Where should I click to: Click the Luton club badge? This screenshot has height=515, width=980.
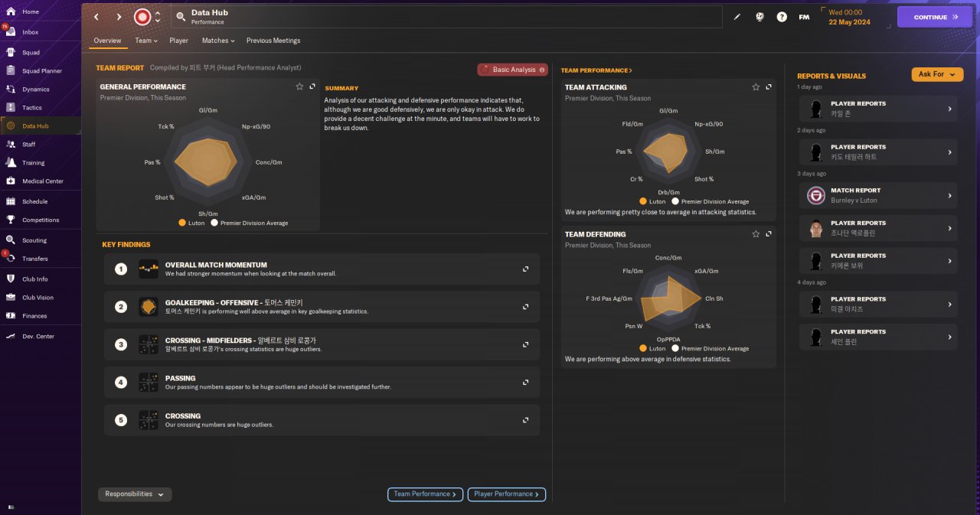click(x=142, y=17)
